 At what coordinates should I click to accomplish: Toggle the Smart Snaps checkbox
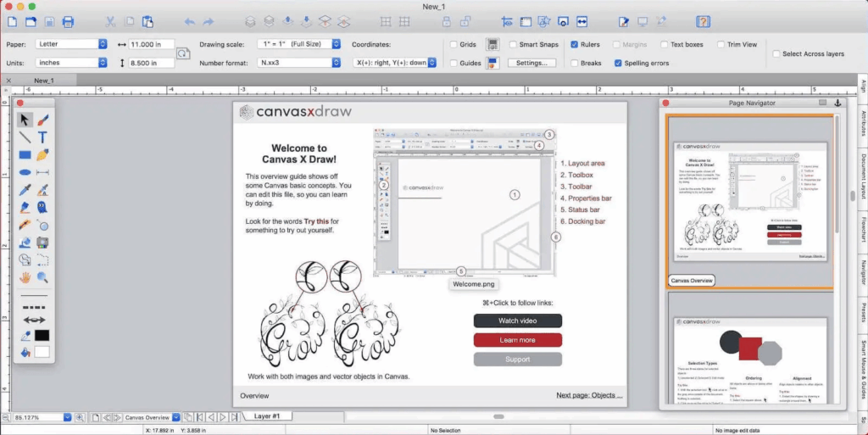click(x=514, y=44)
